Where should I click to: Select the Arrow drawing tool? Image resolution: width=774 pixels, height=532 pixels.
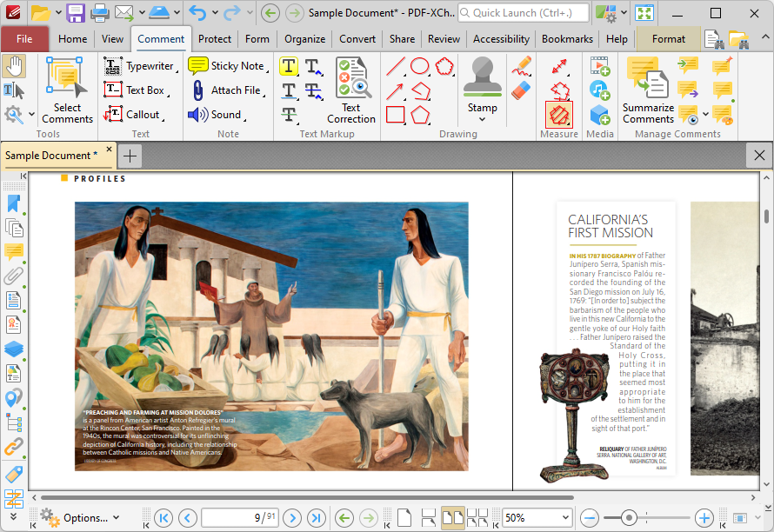tap(396, 90)
